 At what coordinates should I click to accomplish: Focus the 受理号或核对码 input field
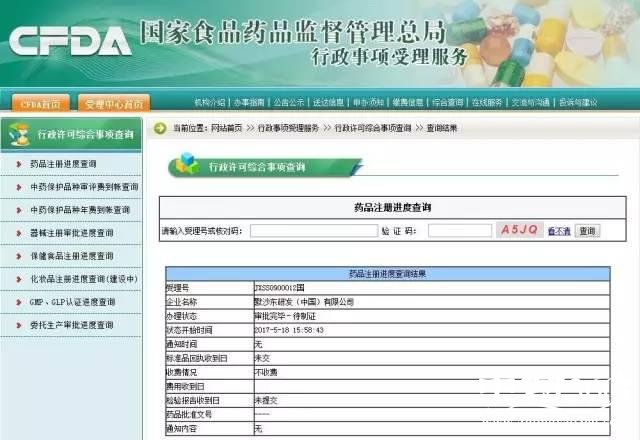point(311,231)
